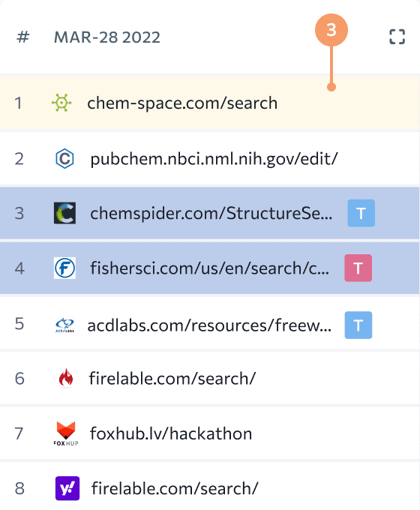Click blue T badge on acdlabs row
Image resolution: width=420 pixels, height=510 pixels.
click(x=358, y=325)
